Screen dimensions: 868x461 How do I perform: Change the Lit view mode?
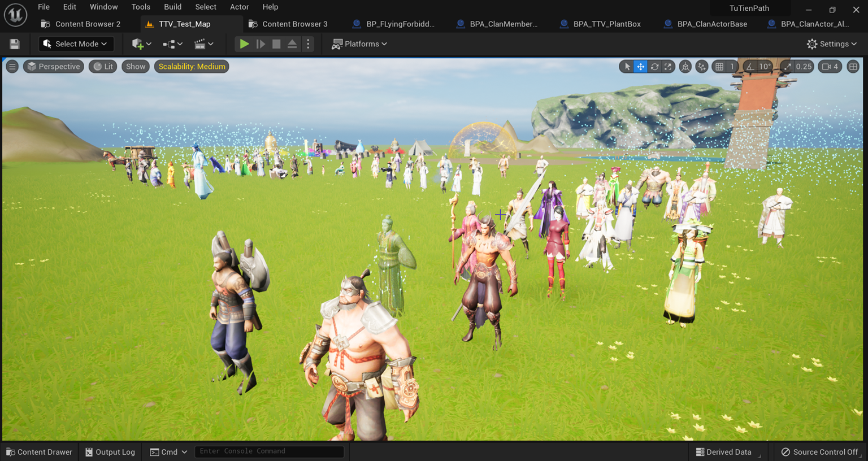tap(103, 67)
